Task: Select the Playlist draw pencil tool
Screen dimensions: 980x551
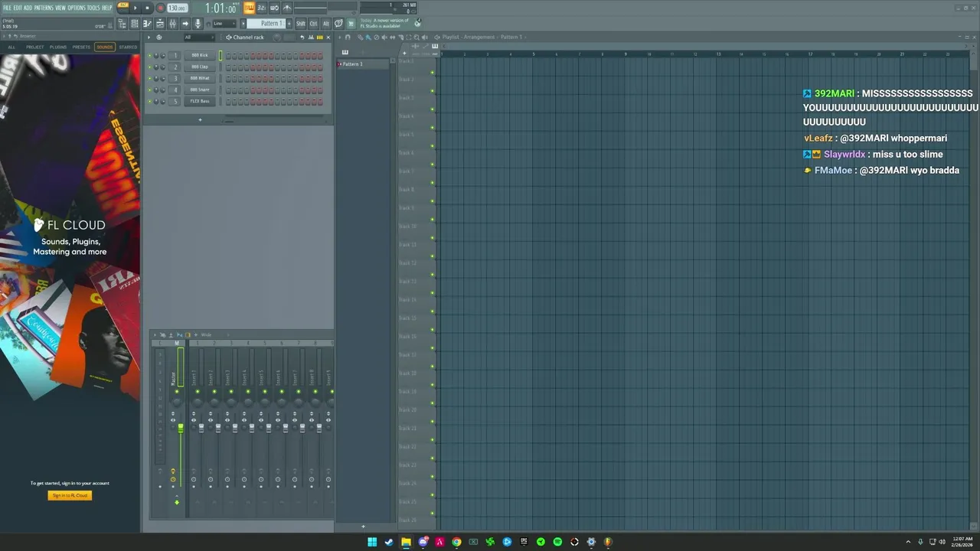Action: [360, 37]
